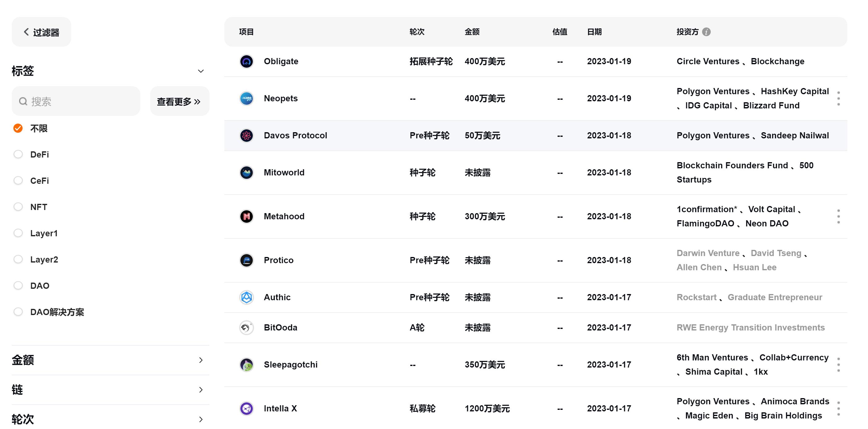Expand the 链 filter section
This screenshot has width=868, height=429.
point(201,389)
